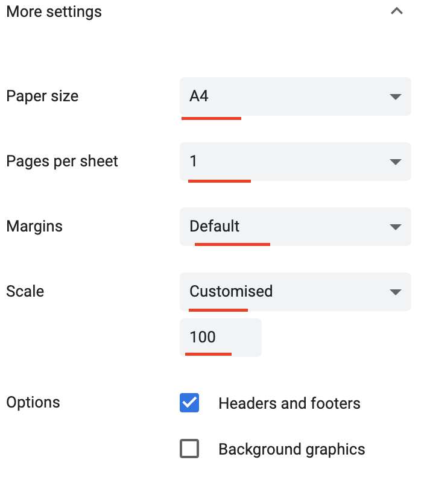The height and width of the screenshot is (504, 427).
Task: Click the arrow icon in Scale box
Action: coord(396,292)
